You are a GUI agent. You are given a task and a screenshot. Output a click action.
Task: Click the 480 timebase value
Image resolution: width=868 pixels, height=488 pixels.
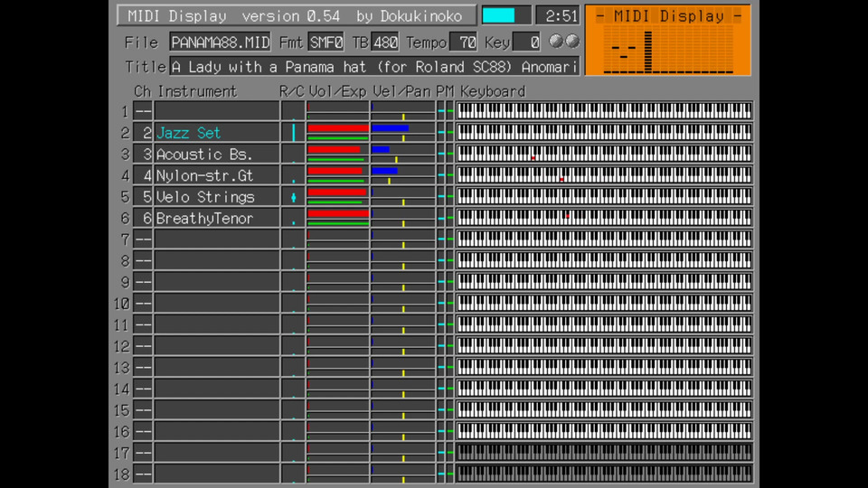[385, 42]
